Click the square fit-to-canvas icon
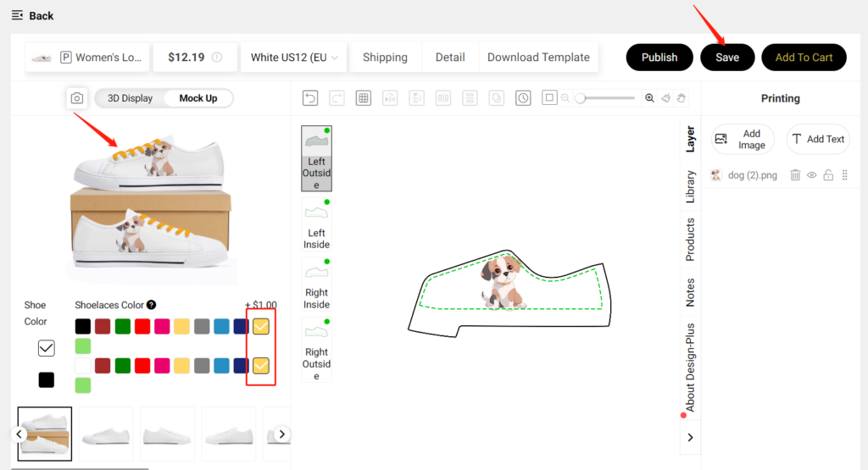Image resolution: width=868 pixels, height=470 pixels. click(x=549, y=98)
